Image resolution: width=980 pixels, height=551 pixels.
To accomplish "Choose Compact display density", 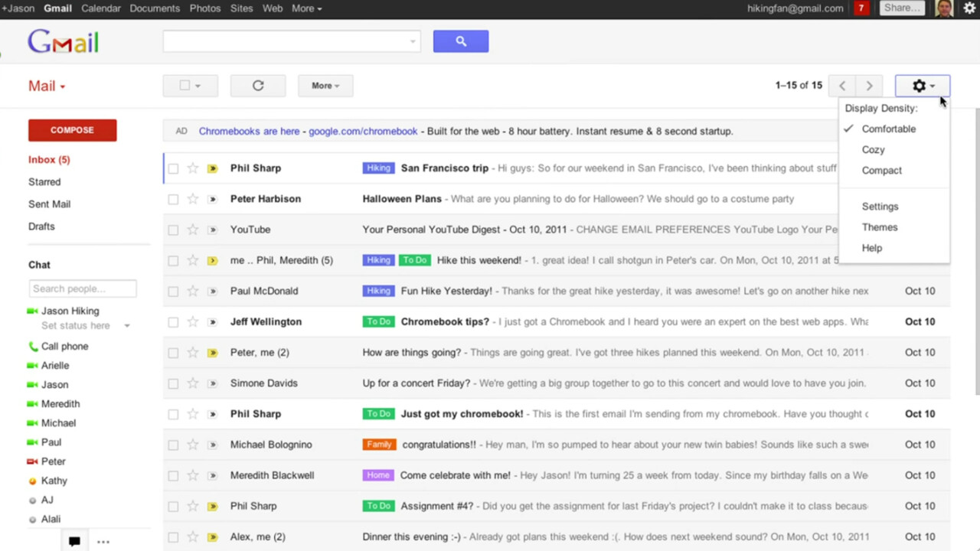I will tap(881, 171).
